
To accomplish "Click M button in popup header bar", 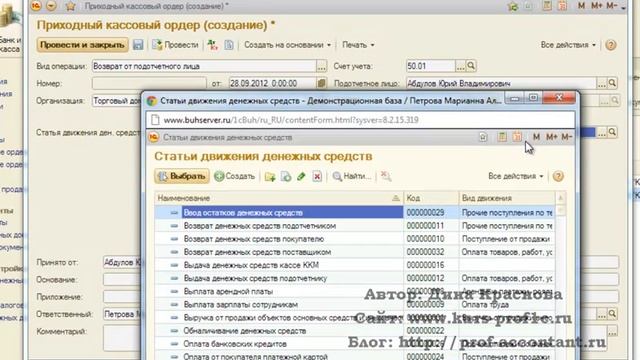I will pos(536,137).
